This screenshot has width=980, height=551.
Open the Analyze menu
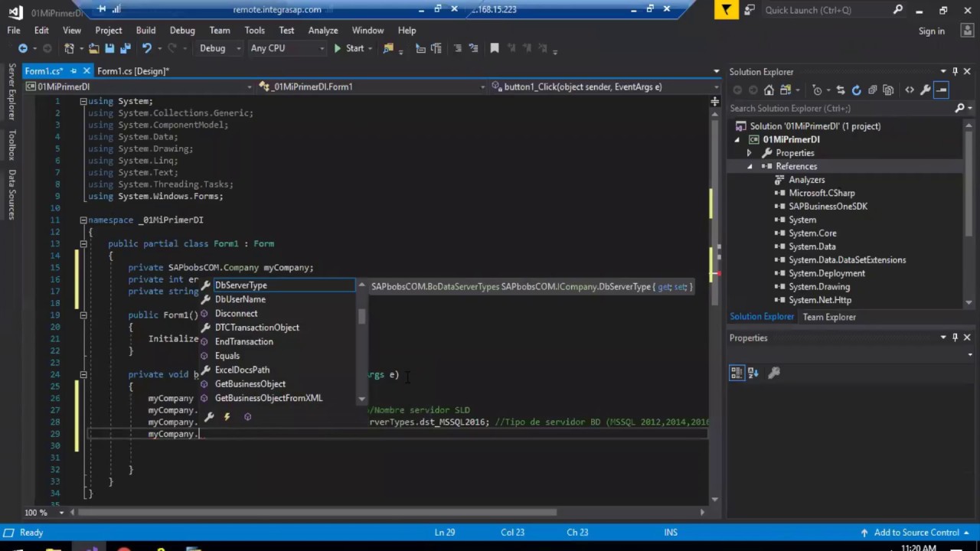pyautogui.click(x=323, y=31)
